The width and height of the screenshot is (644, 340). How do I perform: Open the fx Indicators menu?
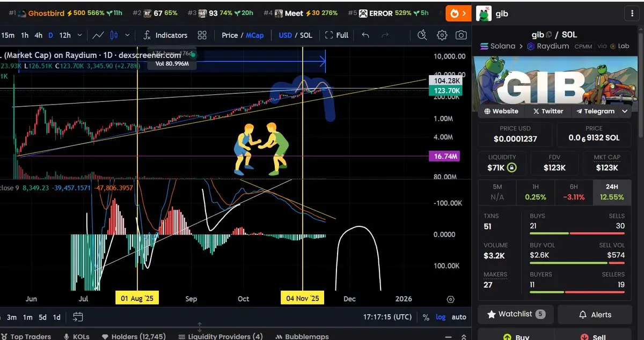(x=165, y=35)
